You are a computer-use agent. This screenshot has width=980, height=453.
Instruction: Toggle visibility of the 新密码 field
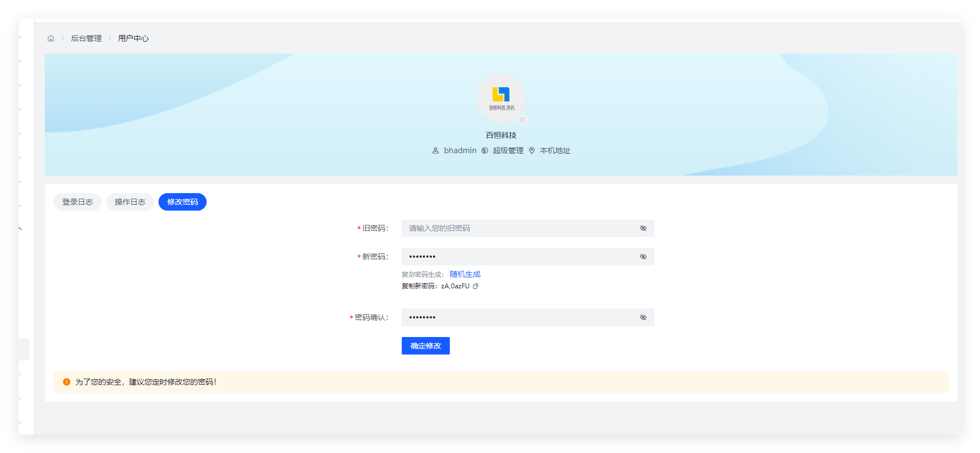pyautogui.click(x=643, y=257)
